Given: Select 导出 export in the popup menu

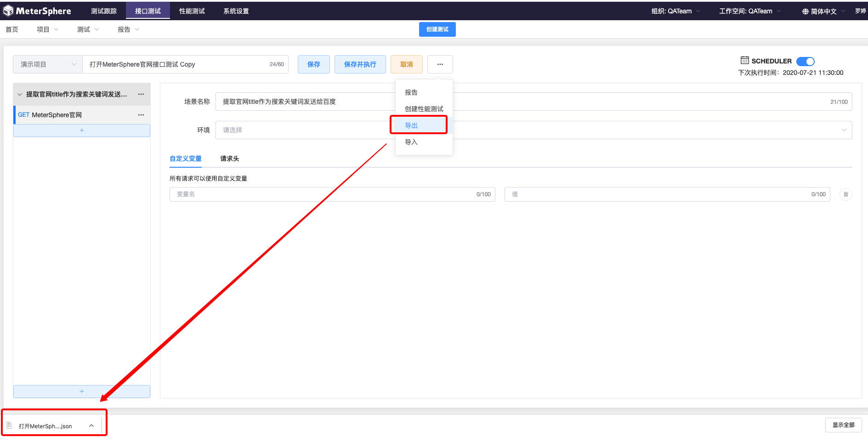Looking at the screenshot, I should click(424, 125).
